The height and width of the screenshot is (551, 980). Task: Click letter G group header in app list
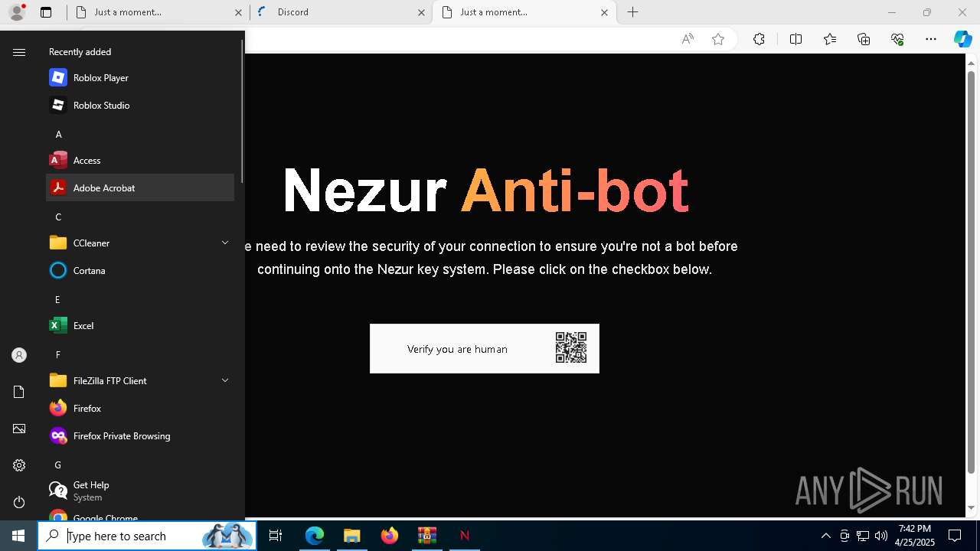click(58, 465)
